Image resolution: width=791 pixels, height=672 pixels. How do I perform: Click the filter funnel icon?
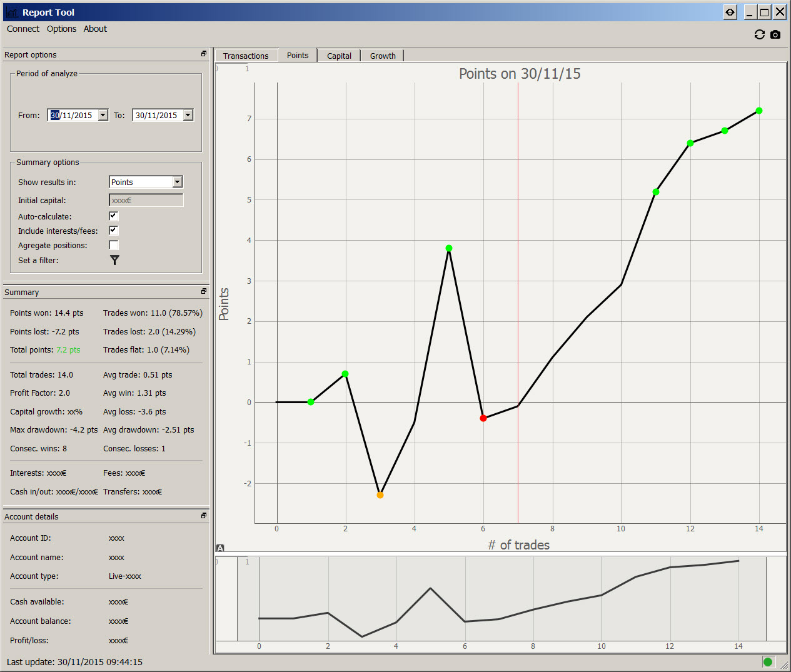[x=114, y=260]
